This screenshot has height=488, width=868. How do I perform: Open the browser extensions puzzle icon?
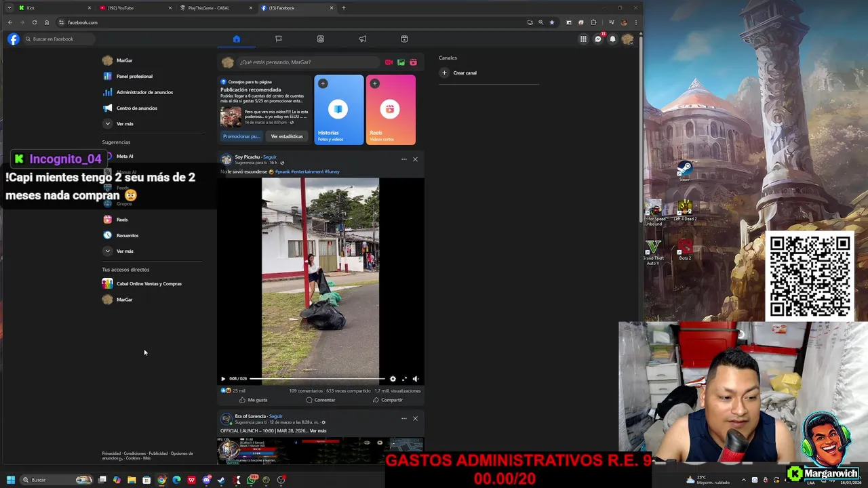593,22
